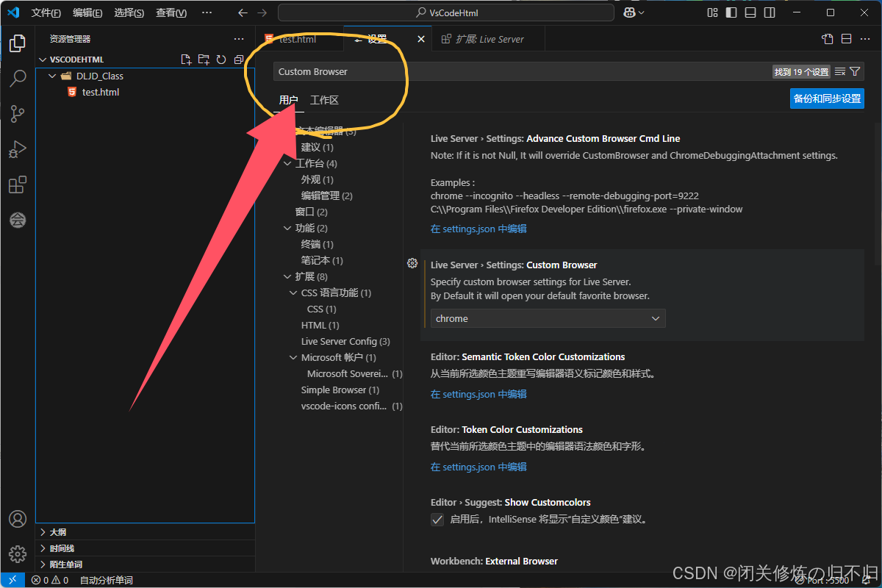Open the settings filter funnel
The height and width of the screenshot is (588, 882).
pos(855,71)
